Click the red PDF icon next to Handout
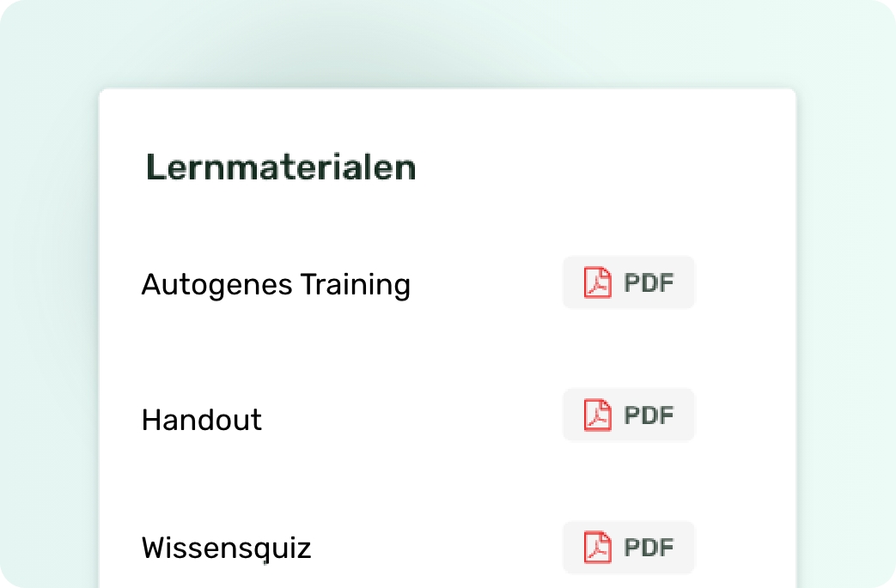This screenshot has width=896, height=588. (x=597, y=415)
